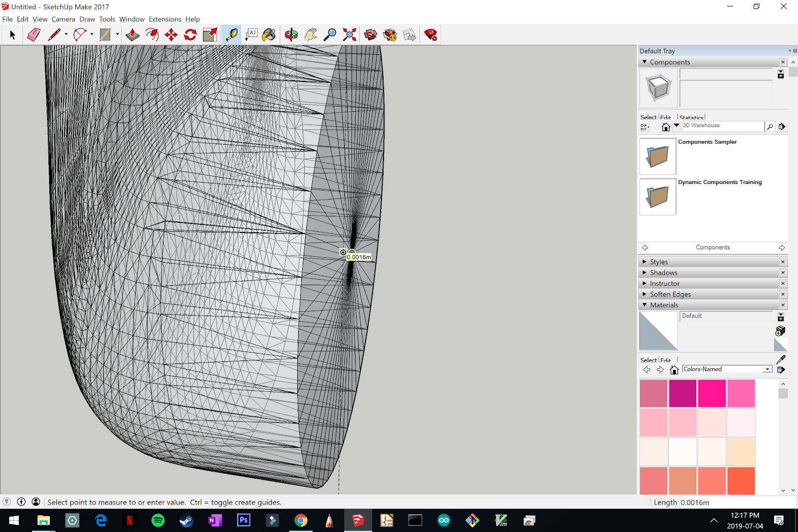798x532 pixels.
Task: Open the Extension Warehouse ruby icon
Action: point(431,34)
